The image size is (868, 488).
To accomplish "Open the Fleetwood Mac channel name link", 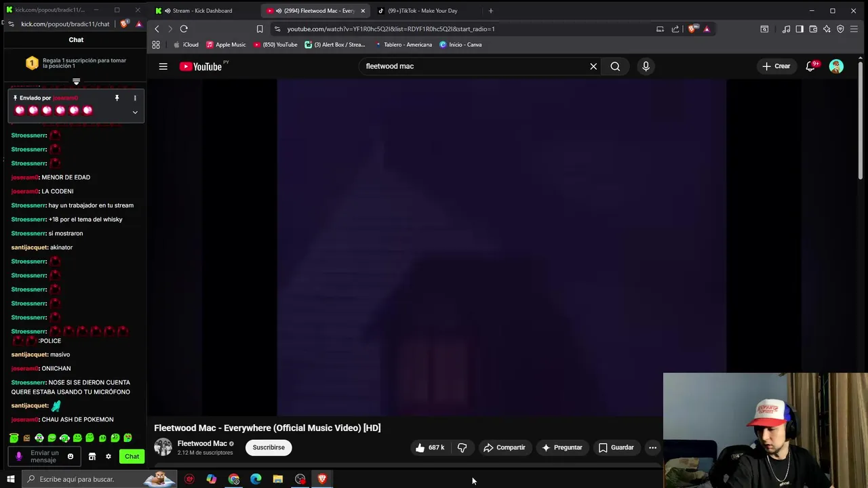I will (202, 443).
